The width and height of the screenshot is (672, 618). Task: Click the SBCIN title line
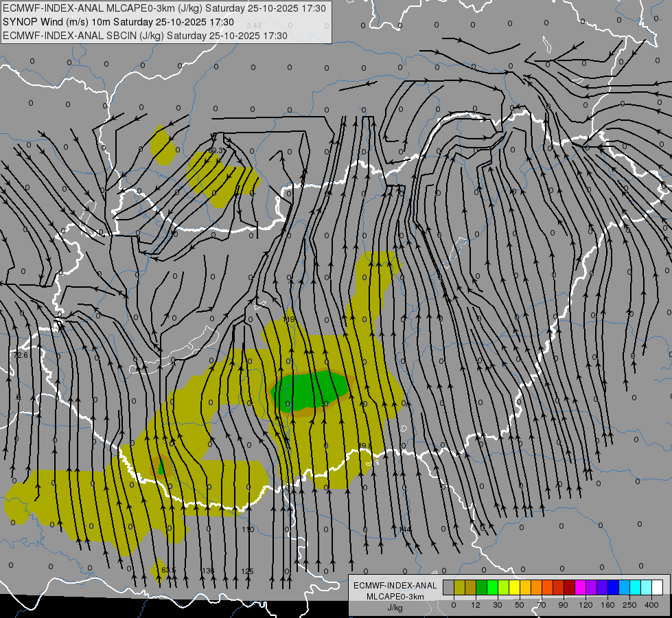point(145,36)
